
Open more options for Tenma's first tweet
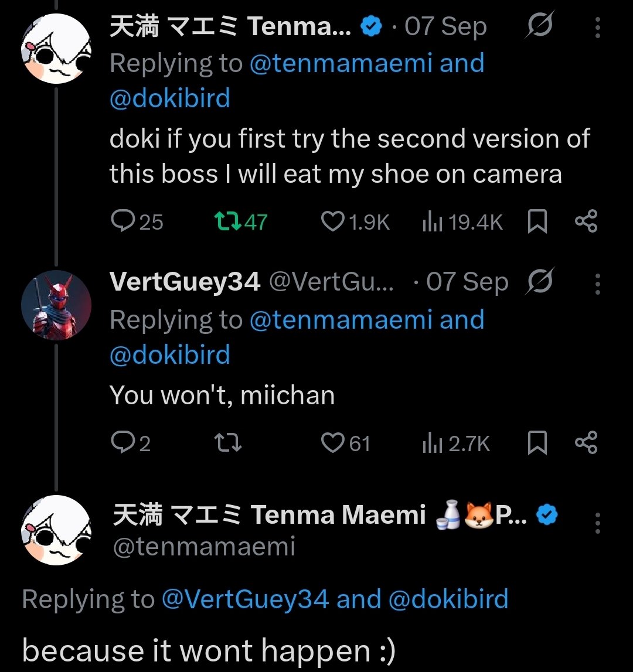(597, 27)
